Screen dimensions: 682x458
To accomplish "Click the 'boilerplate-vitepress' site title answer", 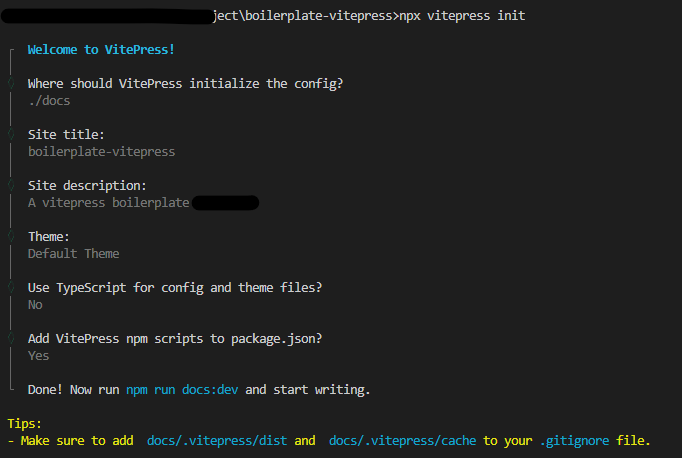I will tap(101, 152).
